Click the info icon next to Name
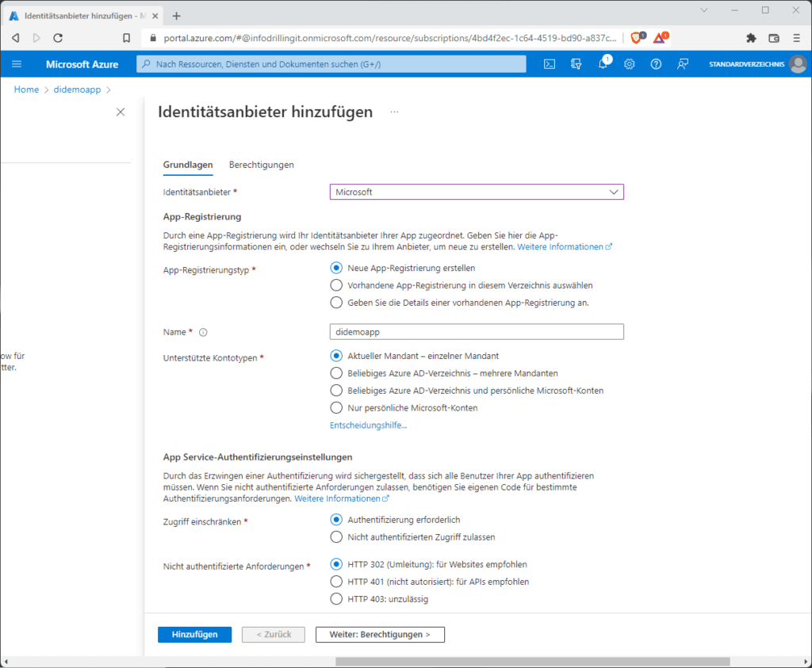This screenshot has width=812, height=668. click(203, 332)
